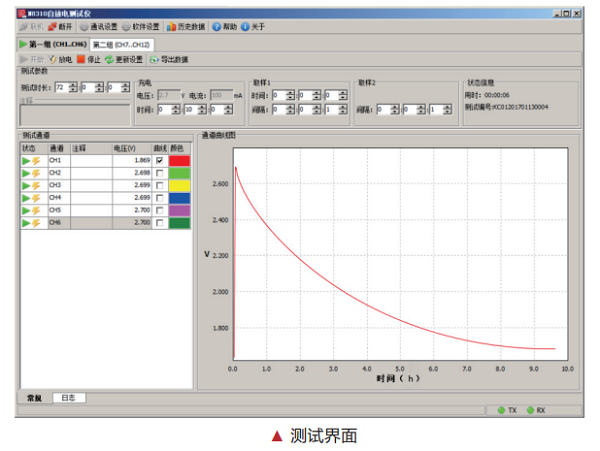Enable the curve checkbox for CH2

[159, 173]
